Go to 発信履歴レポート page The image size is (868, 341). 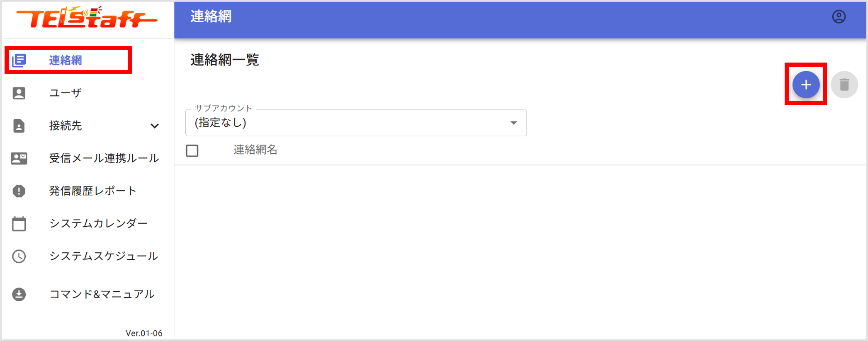click(93, 191)
